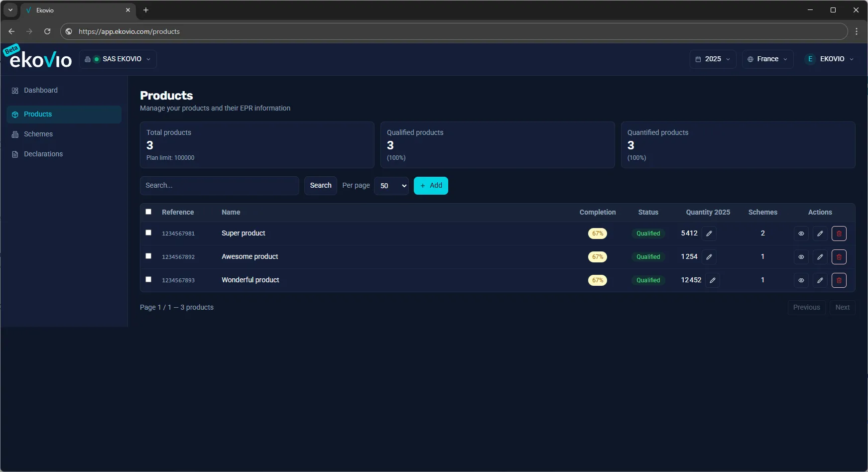The image size is (868, 472).
Task: Click Qualified status badge for Super product
Action: point(648,234)
